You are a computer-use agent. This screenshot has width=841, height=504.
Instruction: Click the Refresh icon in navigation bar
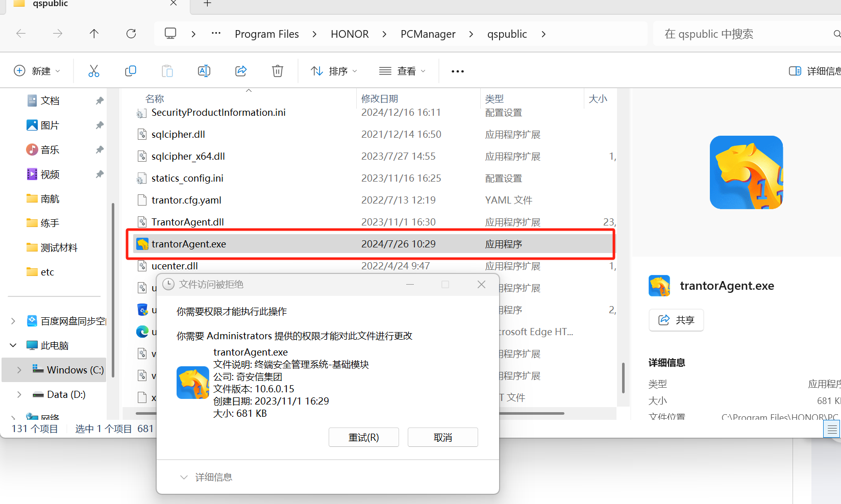(131, 34)
